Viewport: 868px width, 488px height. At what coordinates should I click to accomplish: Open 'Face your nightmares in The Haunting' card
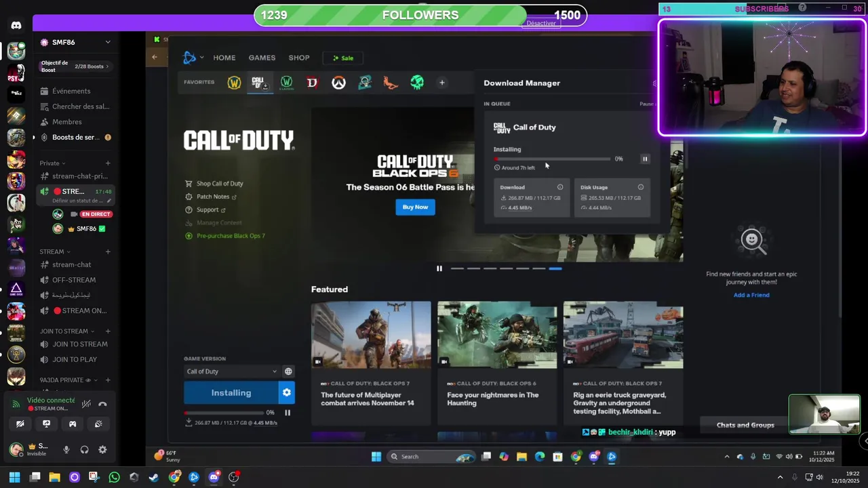tap(497, 363)
